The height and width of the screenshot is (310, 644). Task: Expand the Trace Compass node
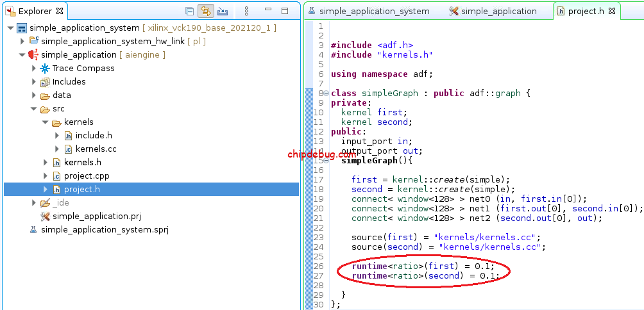coord(34,69)
